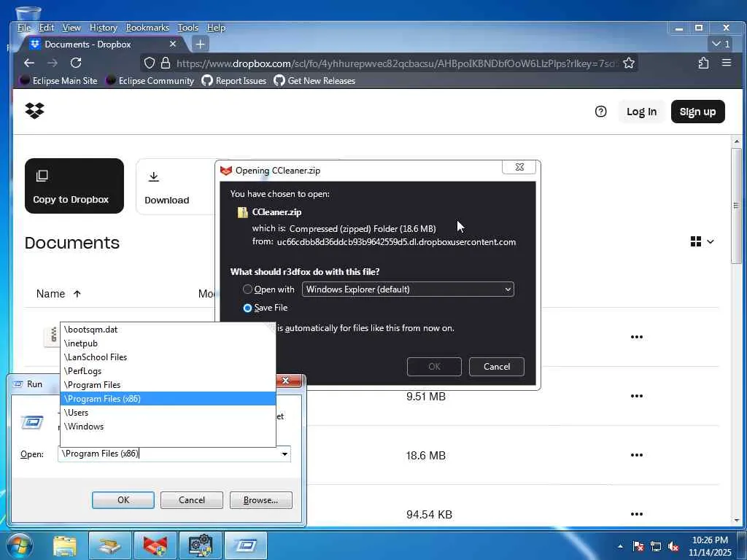The image size is (747, 560).
Task: Choose \Users from the autocomplete list
Action: (168, 413)
